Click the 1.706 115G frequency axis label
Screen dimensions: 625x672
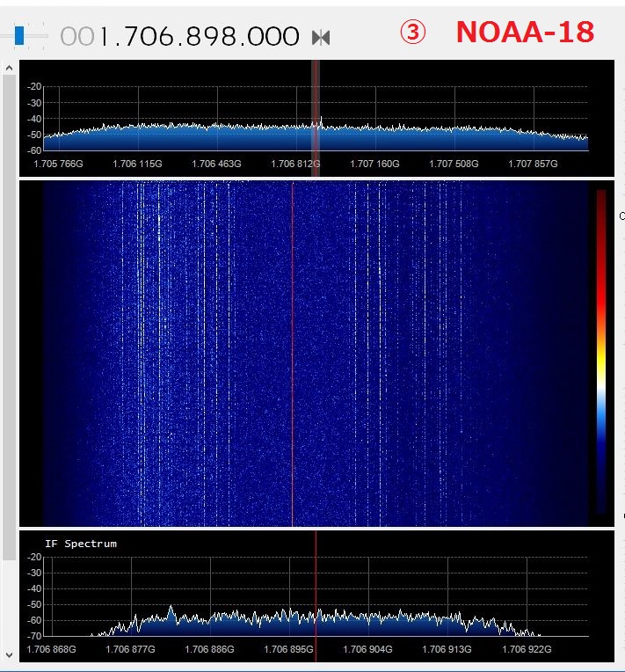pyautogui.click(x=137, y=164)
